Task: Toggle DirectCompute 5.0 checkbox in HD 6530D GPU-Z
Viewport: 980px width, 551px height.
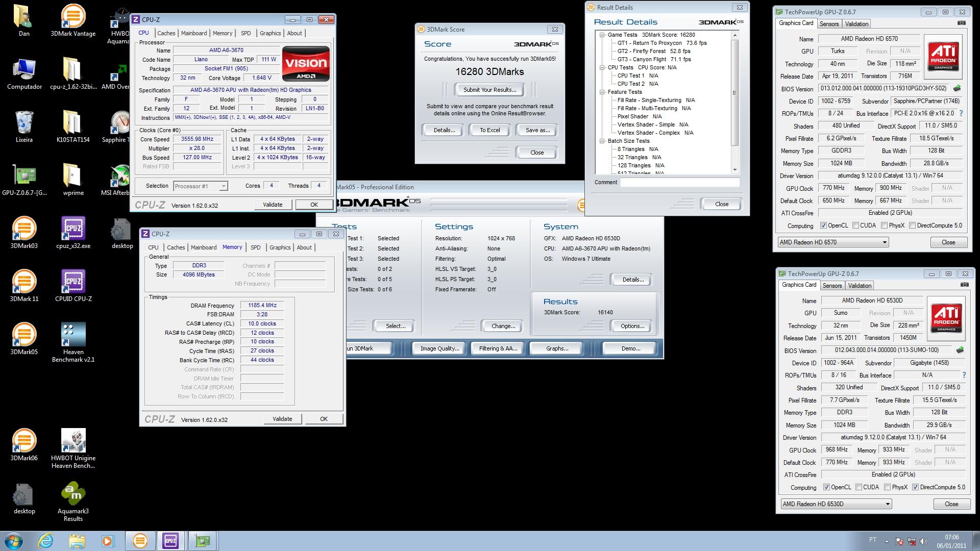Action: 915,487
